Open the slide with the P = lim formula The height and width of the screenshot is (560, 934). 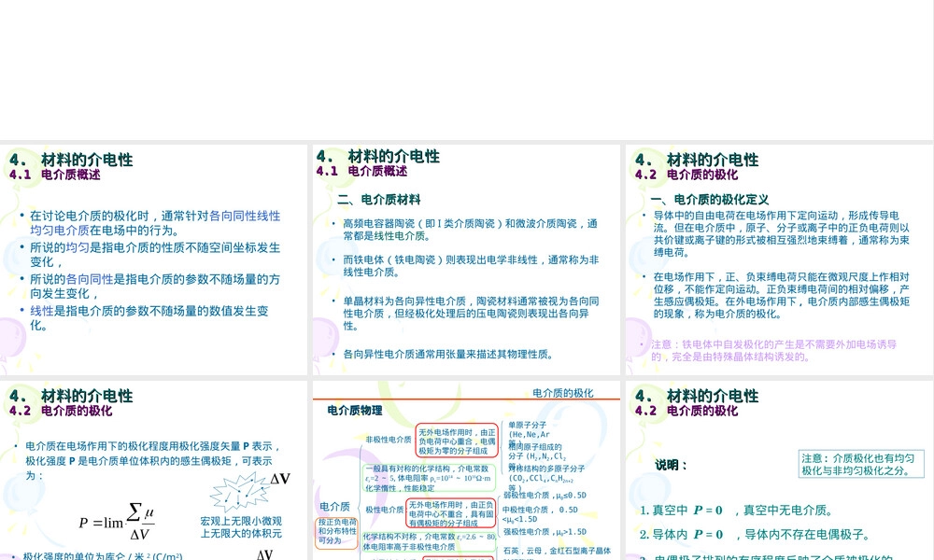[x=154, y=470]
